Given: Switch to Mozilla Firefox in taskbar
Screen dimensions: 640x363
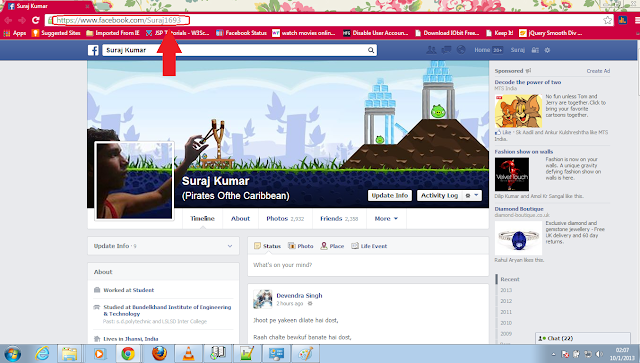Looking at the screenshot, I should [x=160, y=354].
